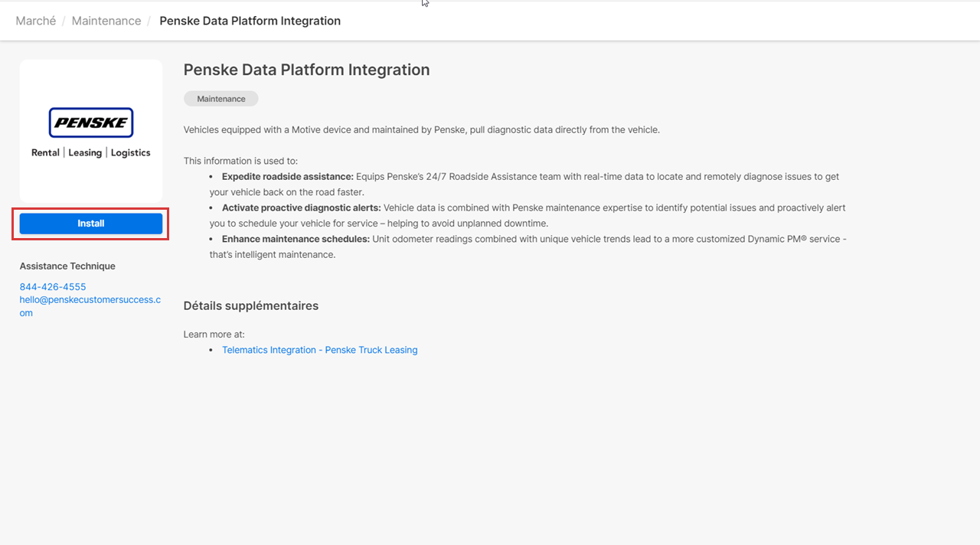
Task: Click the Assistance Technique heading
Action: [x=67, y=266]
